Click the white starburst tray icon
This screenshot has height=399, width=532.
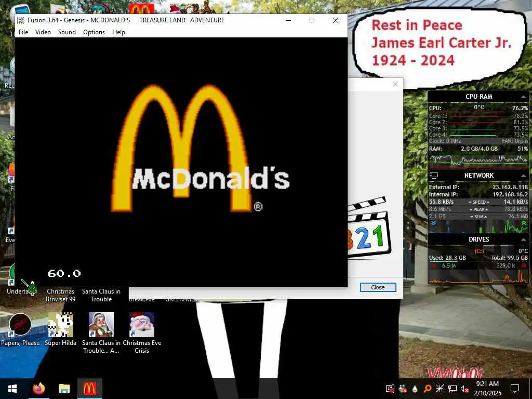[440, 389]
